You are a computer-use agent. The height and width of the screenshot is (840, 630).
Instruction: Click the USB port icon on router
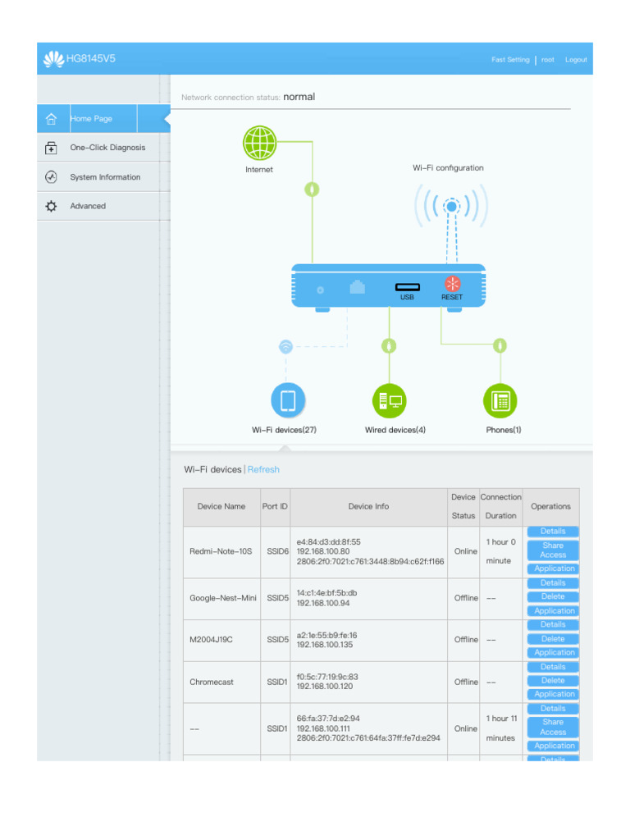tap(407, 287)
